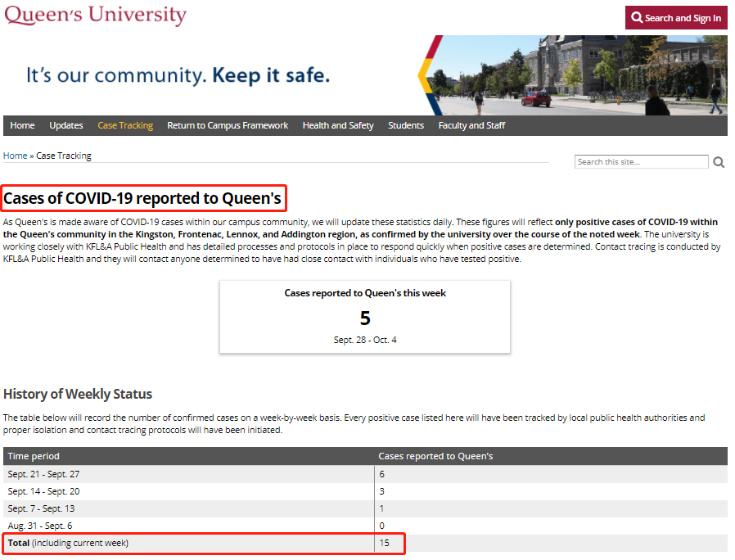Go to the Updates menu item
Image resolution: width=735 pixels, height=560 pixels.
click(66, 126)
